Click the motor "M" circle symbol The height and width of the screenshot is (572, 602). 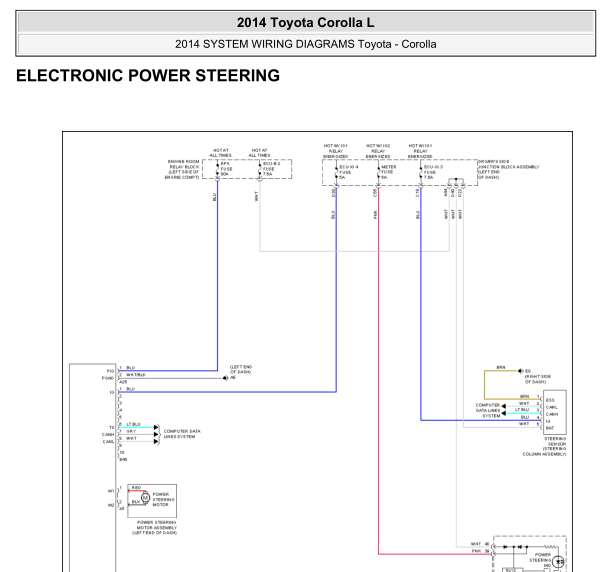pos(145,498)
